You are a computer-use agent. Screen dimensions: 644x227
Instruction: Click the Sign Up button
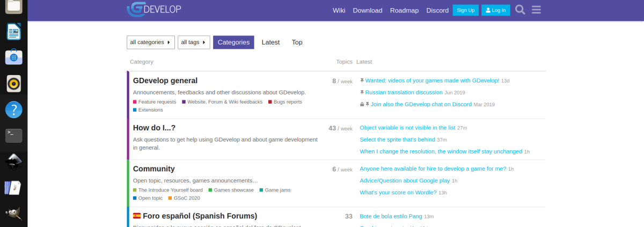[465, 10]
